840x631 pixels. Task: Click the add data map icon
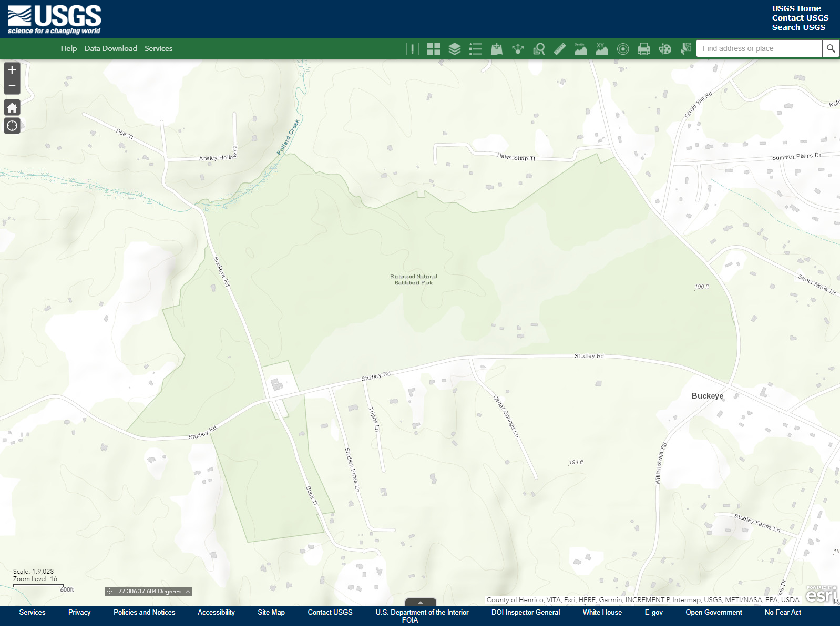click(x=496, y=49)
